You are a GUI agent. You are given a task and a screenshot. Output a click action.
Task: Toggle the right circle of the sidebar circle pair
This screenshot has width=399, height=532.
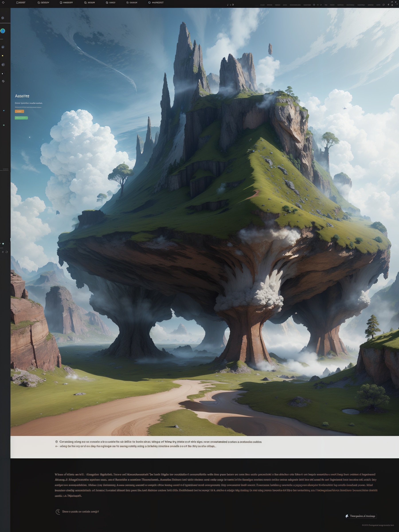(6, 252)
